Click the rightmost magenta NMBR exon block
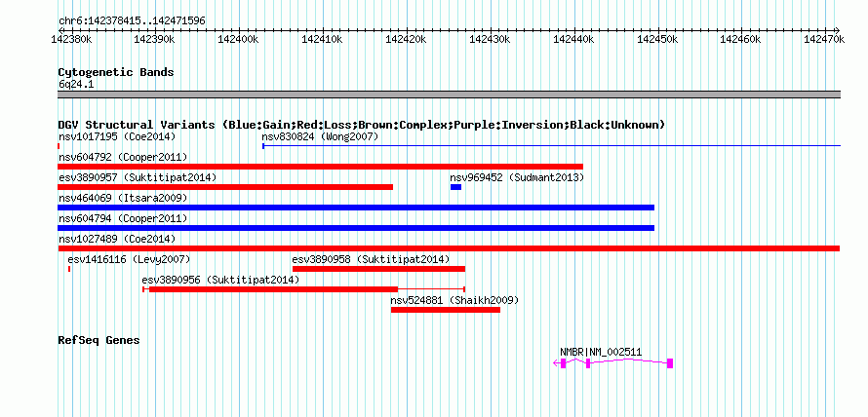868x417 pixels. (670, 363)
